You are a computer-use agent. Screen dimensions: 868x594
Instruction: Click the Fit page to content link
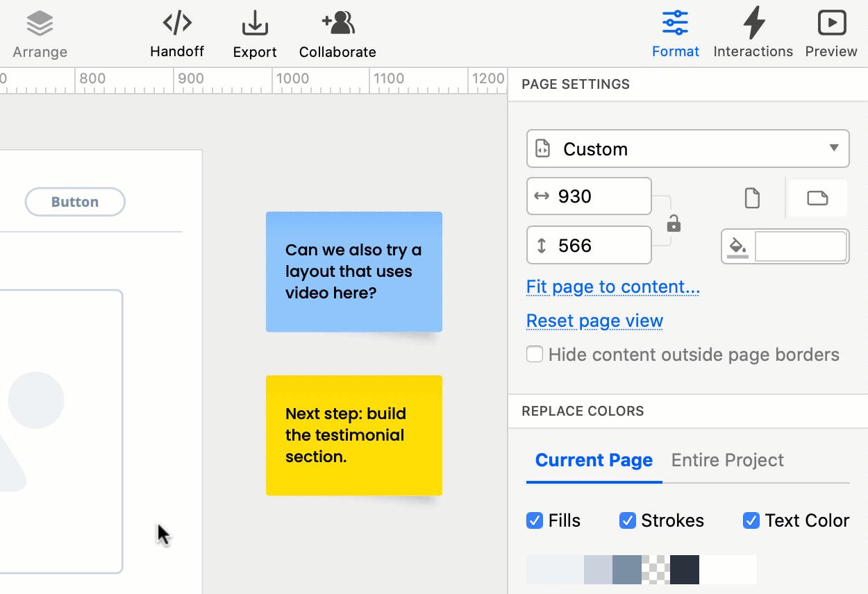pyautogui.click(x=612, y=287)
